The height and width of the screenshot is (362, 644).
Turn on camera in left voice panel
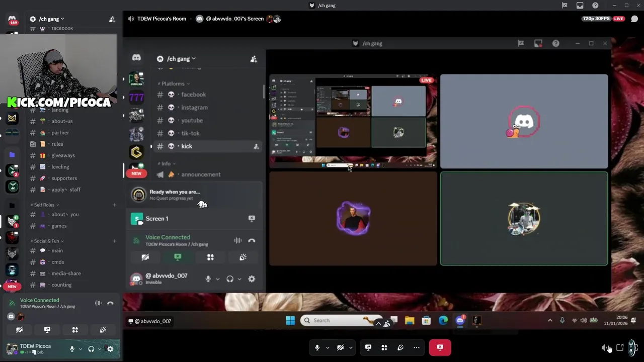pyautogui.click(x=19, y=330)
